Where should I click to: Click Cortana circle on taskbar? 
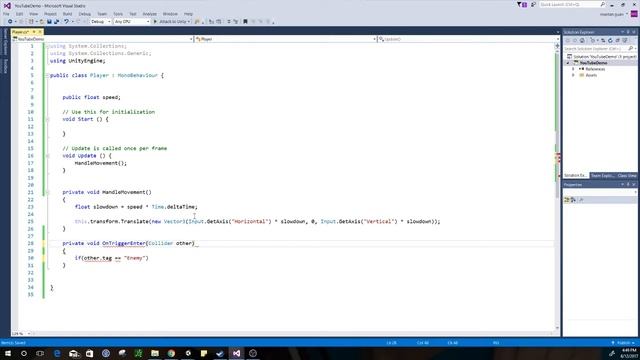[x=24, y=353]
